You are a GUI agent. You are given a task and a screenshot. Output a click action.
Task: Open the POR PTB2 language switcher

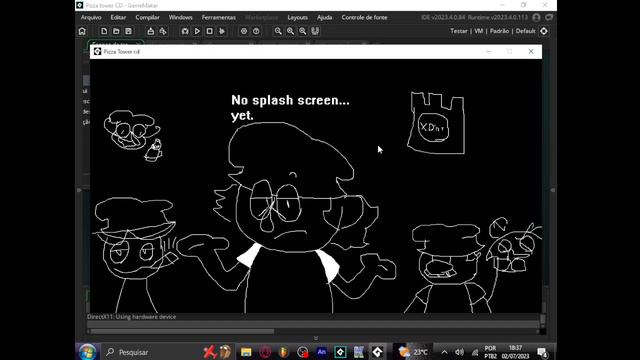(x=491, y=352)
